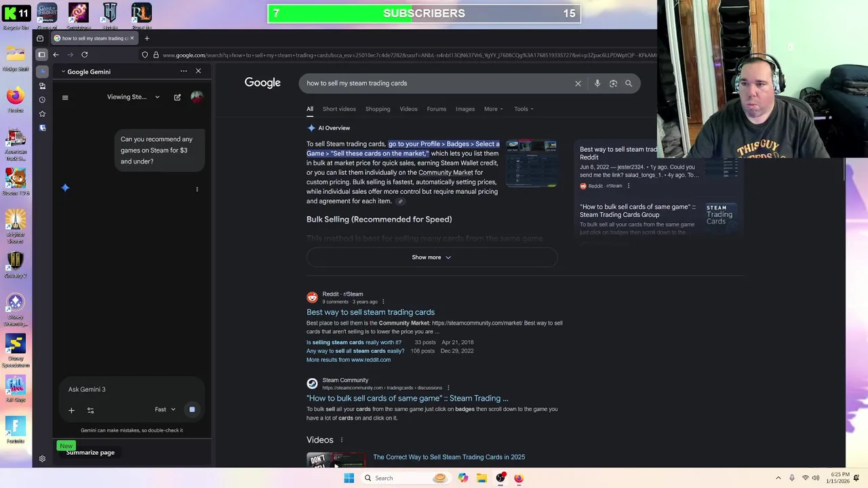Image resolution: width=868 pixels, height=488 pixels.
Task: Open the Fast model dropdown
Action: pyautogui.click(x=165, y=409)
